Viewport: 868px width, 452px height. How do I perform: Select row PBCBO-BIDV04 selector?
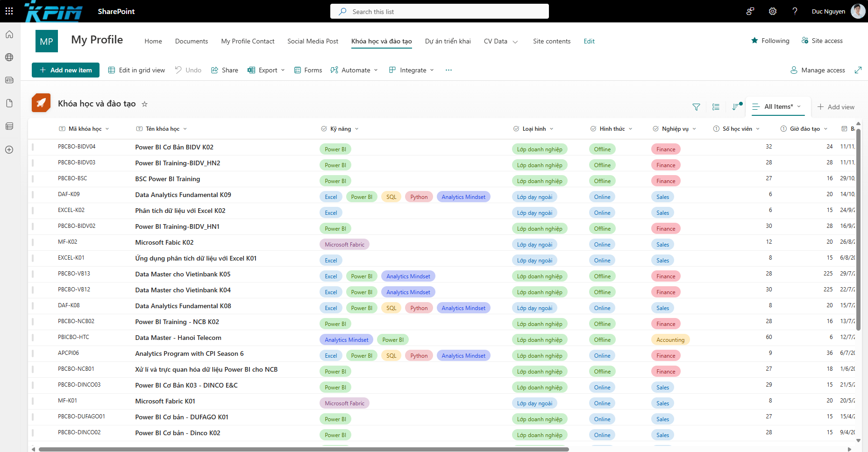pyautogui.click(x=33, y=147)
